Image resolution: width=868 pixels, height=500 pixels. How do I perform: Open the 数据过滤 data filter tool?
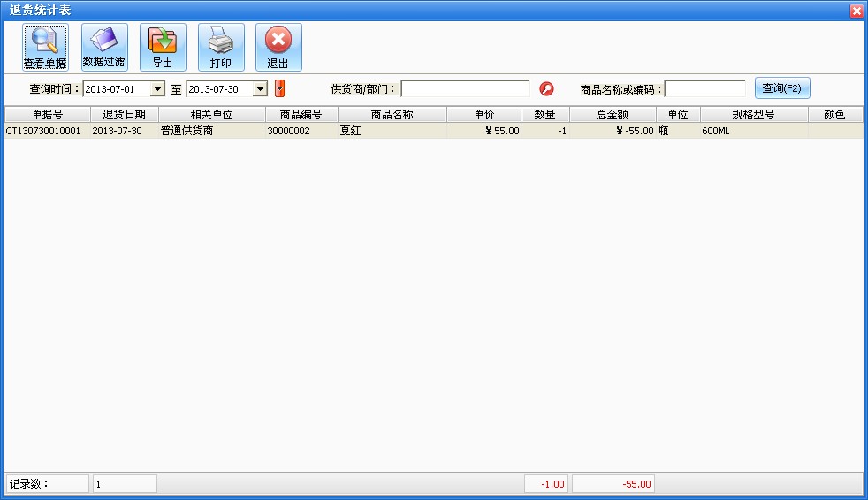pyautogui.click(x=104, y=47)
